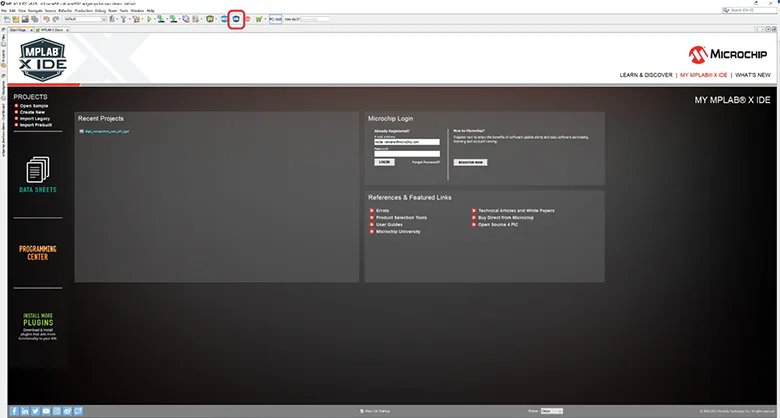Open Technical Articles and White Papers link
Image resolution: width=780 pixels, height=418 pixels.
click(x=516, y=210)
